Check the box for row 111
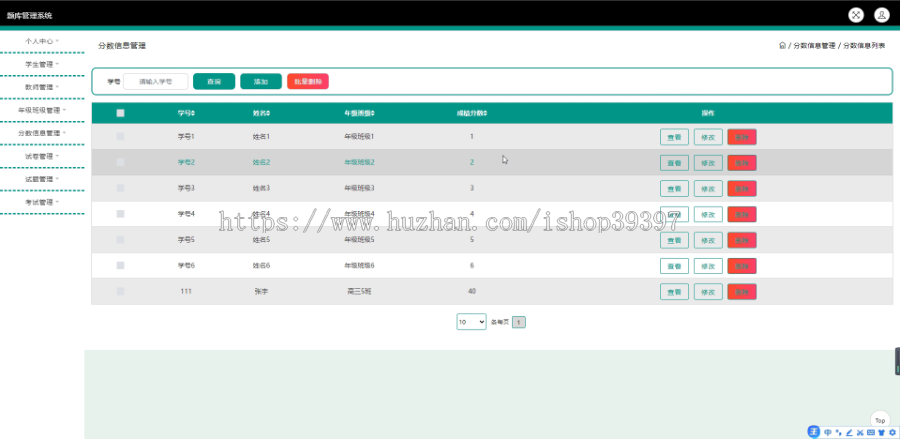Viewport: 900px width, 439px height. point(120,292)
